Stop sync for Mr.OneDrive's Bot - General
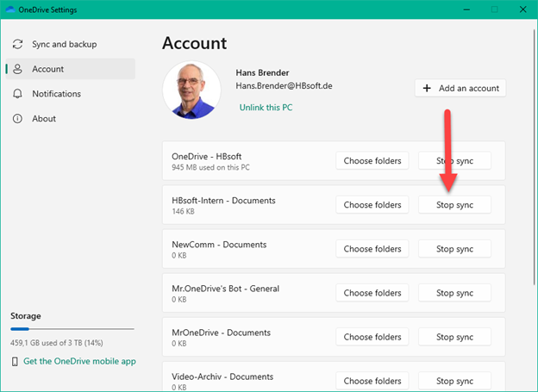The image size is (538, 392). (454, 293)
